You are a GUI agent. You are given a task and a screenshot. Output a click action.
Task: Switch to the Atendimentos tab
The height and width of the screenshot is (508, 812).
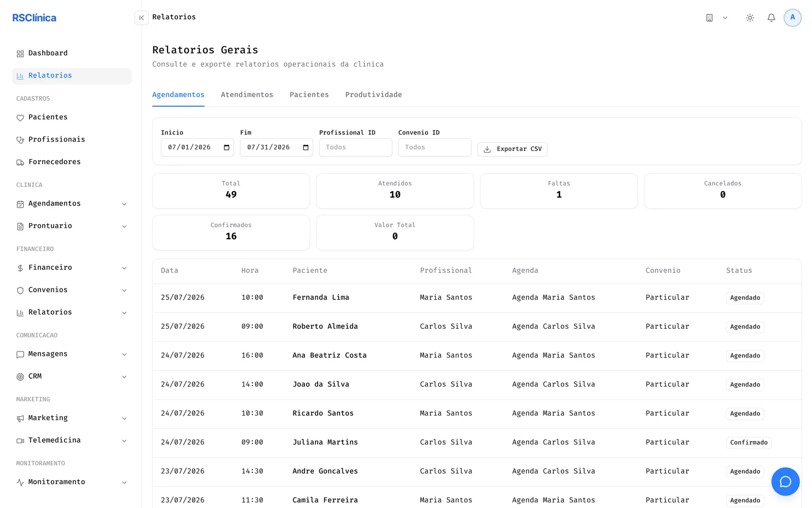pyautogui.click(x=247, y=94)
